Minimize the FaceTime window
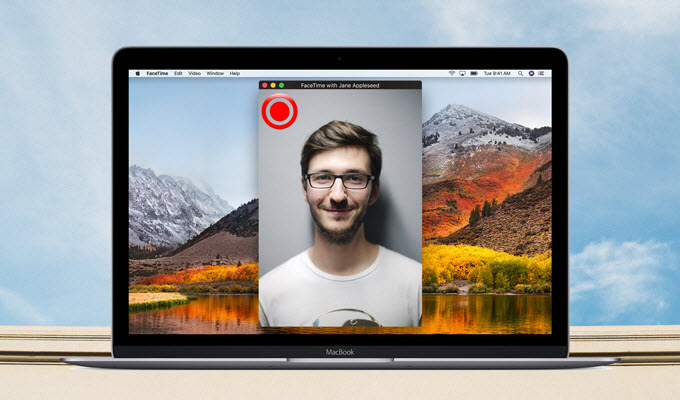Viewport: 680px width, 400px height. click(x=273, y=85)
